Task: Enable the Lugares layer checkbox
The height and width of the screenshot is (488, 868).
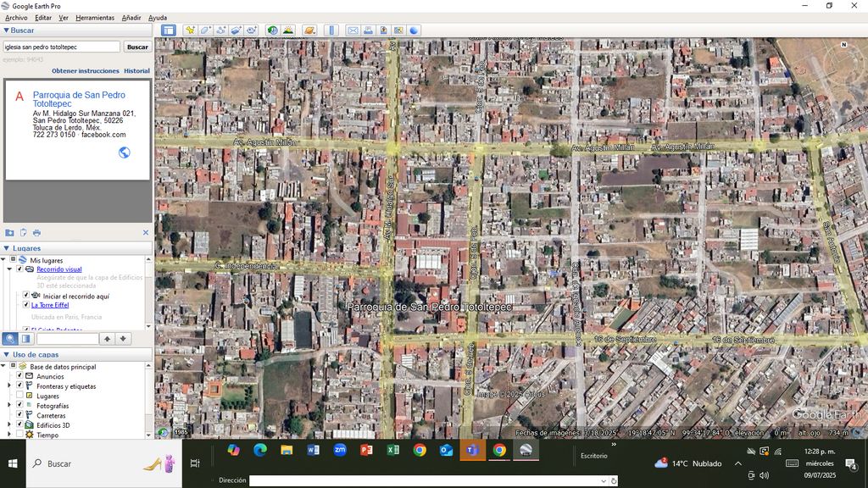Action: [x=19, y=396]
